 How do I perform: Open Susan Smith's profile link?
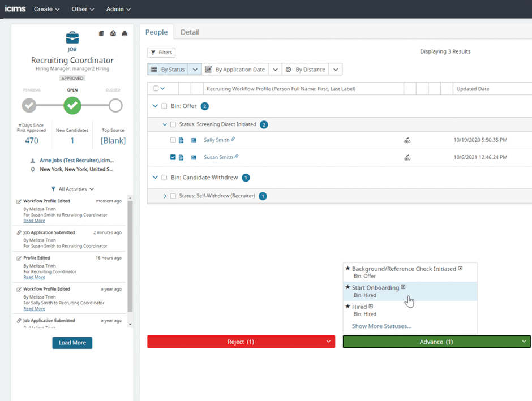[218, 157]
